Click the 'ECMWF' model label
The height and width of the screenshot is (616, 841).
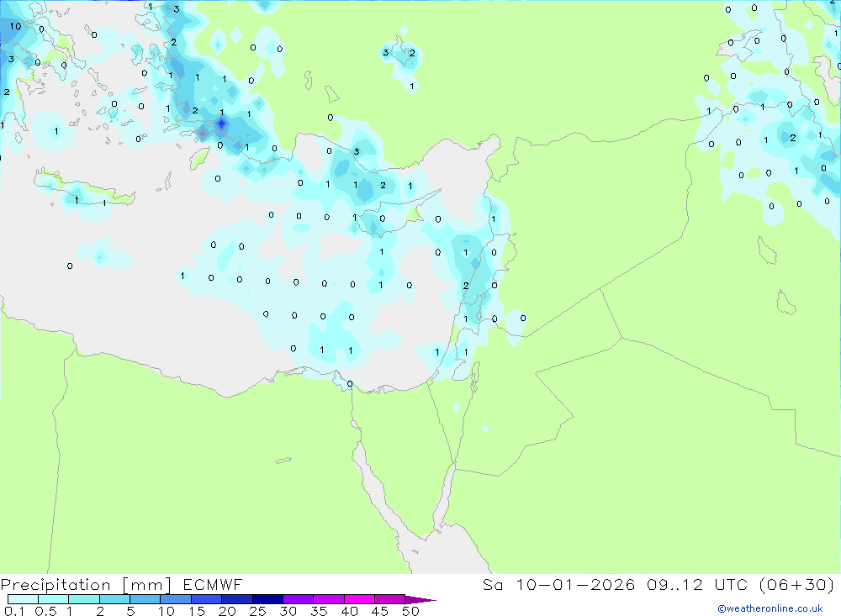213,585
